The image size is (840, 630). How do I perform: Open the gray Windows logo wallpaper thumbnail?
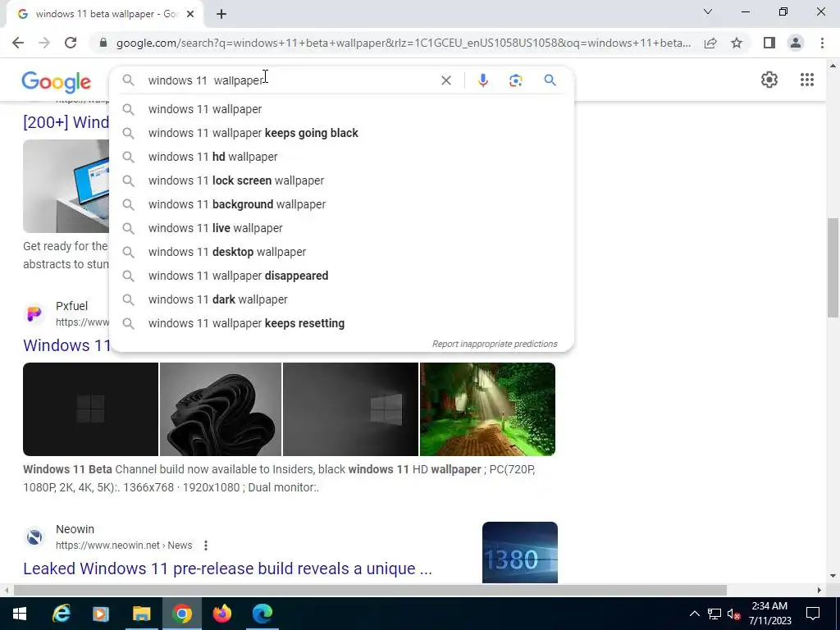(350, 409)
